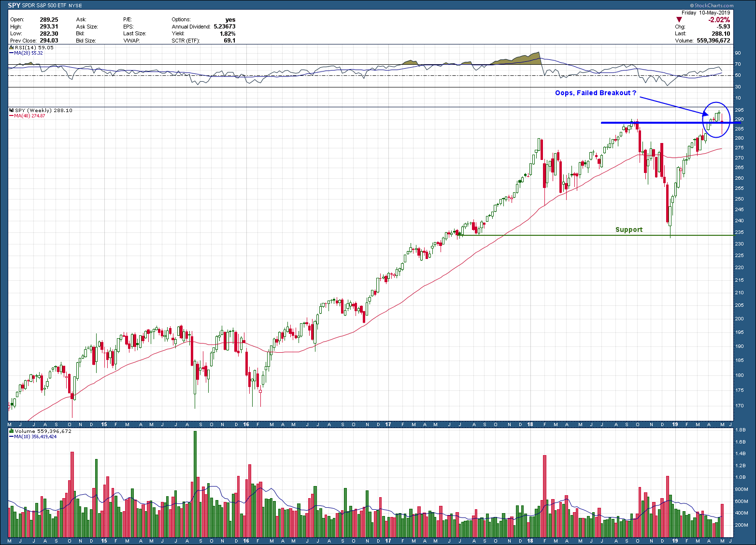The image size is (756, 545).
Task: Click the header Volume value 559,396,672
Action: point(713,41)
